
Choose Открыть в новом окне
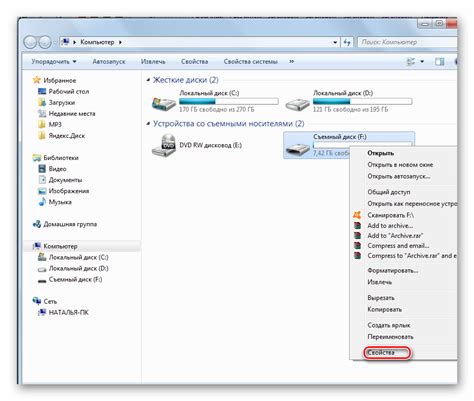click(400, 165)
